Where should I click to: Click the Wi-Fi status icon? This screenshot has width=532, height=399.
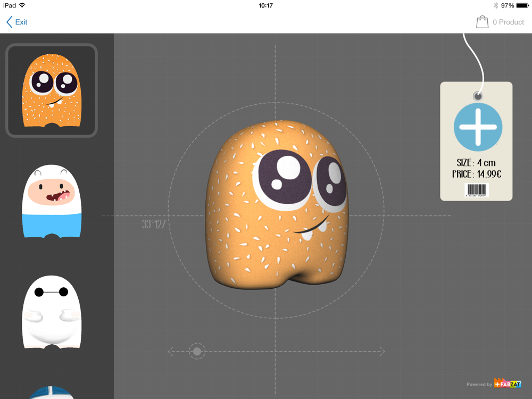22,5
